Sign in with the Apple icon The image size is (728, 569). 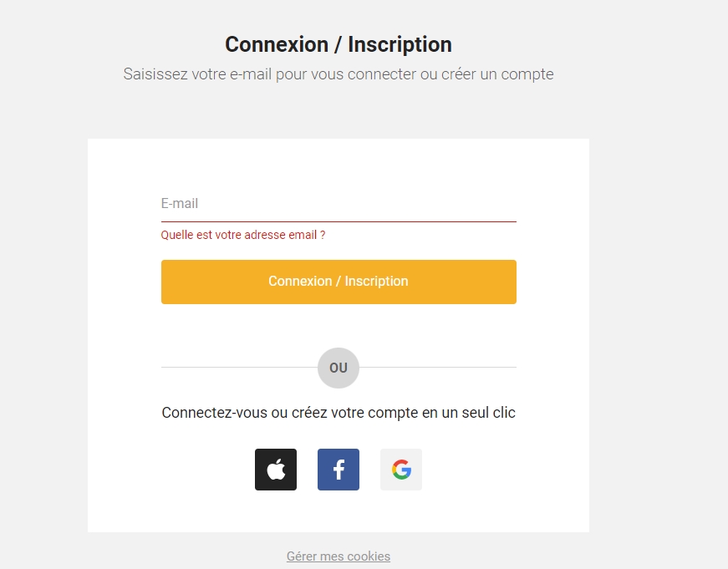pos(276,470)
